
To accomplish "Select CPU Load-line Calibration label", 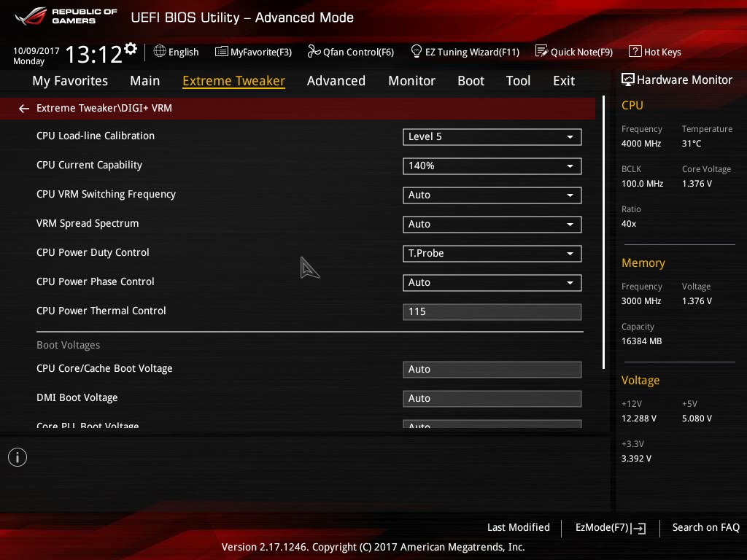I will pyautogui.click(x=96, y=136).
